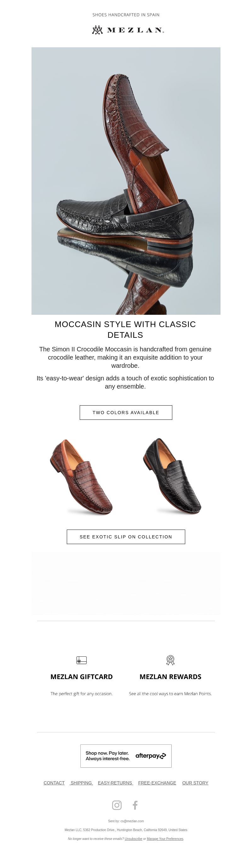The width and height of the screenshot is (252, 868).
Task: Select the brown Simon II moccasin
Action: 81,477
